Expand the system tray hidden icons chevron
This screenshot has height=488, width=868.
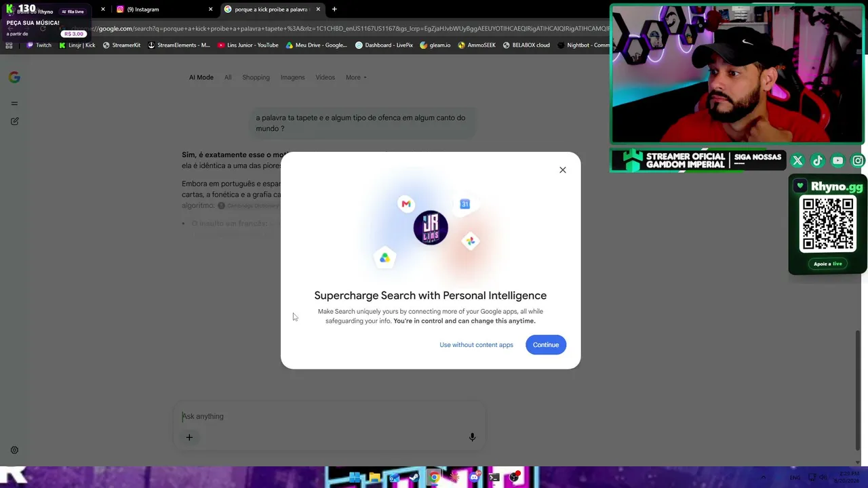pos(763,478)
